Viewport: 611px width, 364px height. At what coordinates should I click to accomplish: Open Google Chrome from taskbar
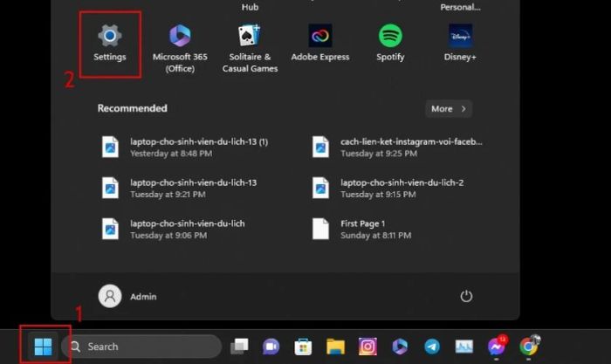pos(529,347)
